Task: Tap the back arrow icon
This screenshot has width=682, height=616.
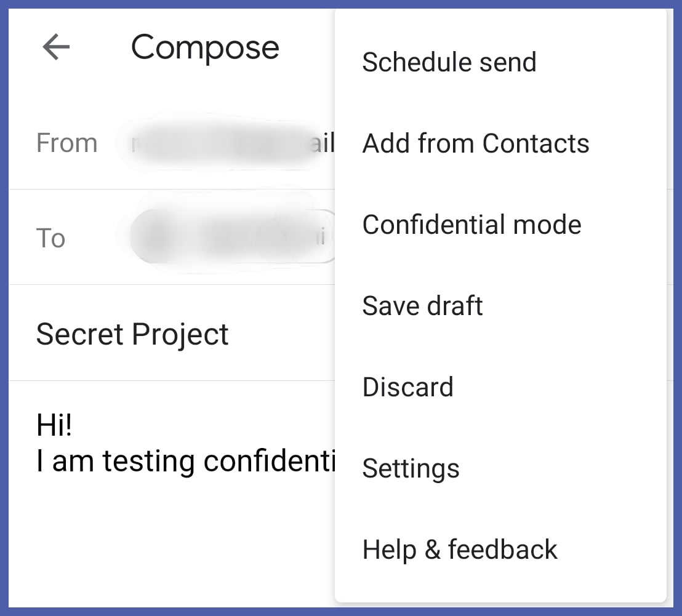Action: tap(56, 47)
